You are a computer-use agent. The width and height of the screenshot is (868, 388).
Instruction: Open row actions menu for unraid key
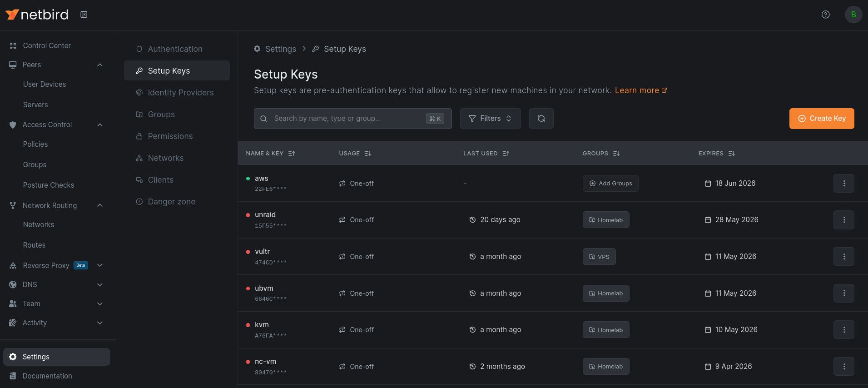[x=844, y=220]
